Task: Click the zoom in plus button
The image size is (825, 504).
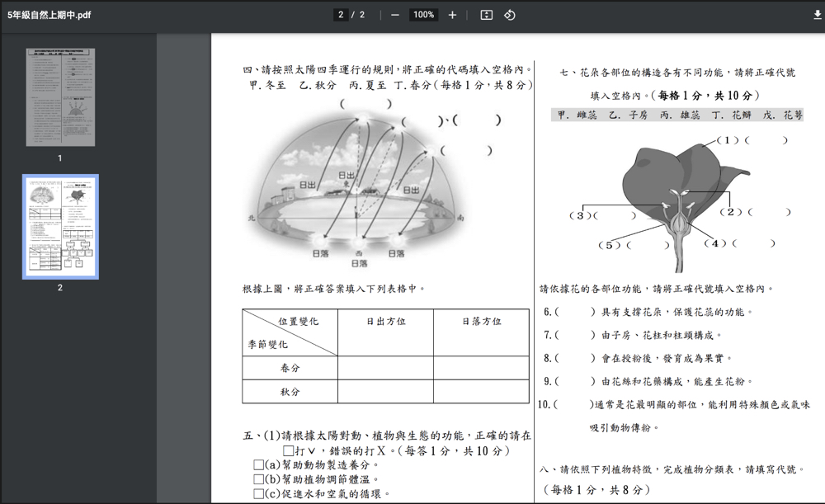Action: pos(452,15)
